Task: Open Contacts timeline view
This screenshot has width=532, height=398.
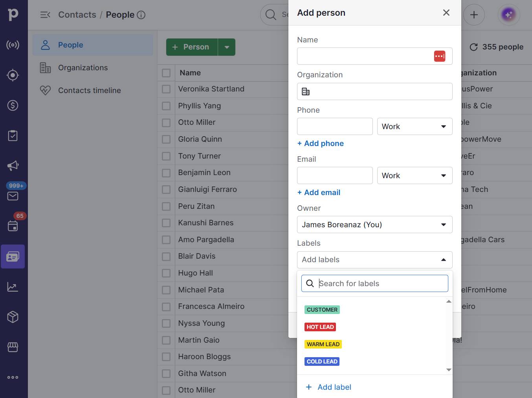Action: point(89,91)
